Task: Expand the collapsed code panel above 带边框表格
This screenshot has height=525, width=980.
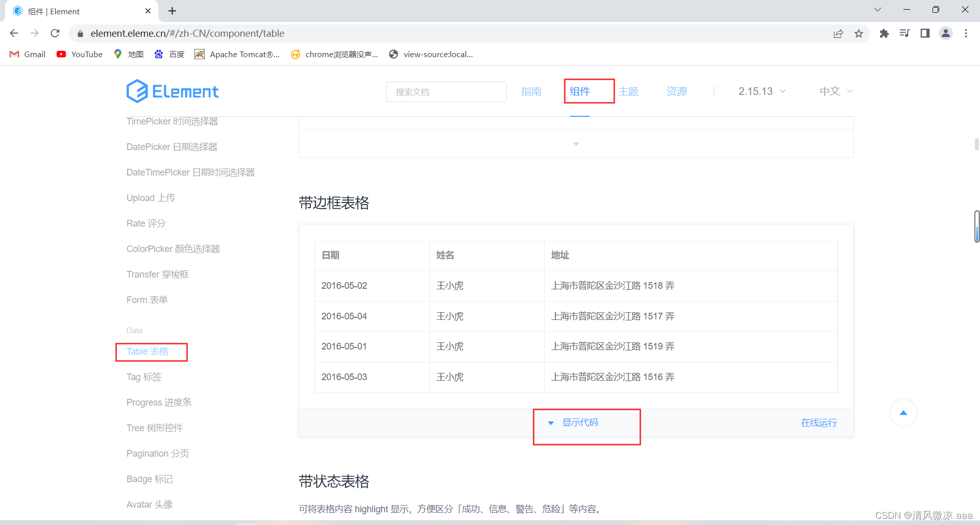Action: click(x=576, y=144)
